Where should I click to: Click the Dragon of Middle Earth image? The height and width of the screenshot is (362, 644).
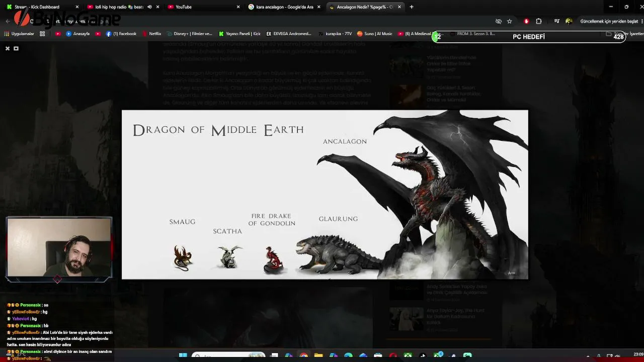coord(325,194)
